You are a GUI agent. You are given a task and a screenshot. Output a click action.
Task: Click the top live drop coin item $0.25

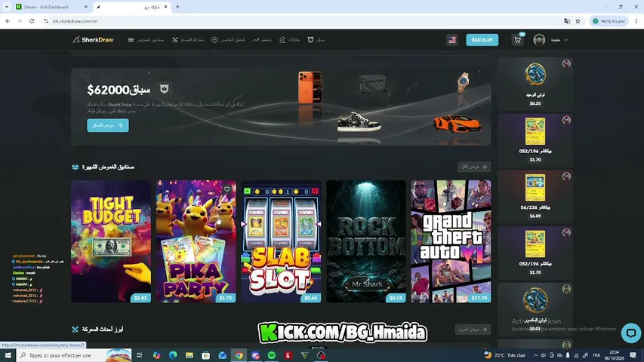coord(535,84)
